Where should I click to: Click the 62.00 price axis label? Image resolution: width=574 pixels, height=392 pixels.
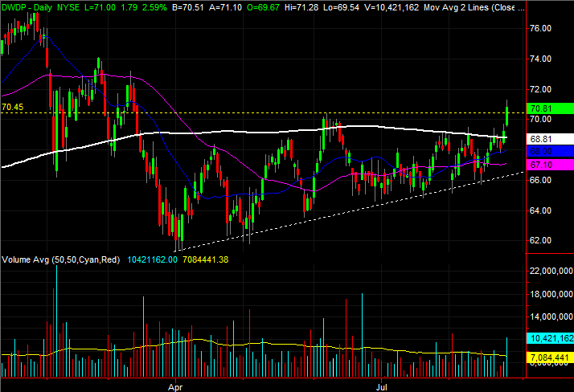(540, 240)
